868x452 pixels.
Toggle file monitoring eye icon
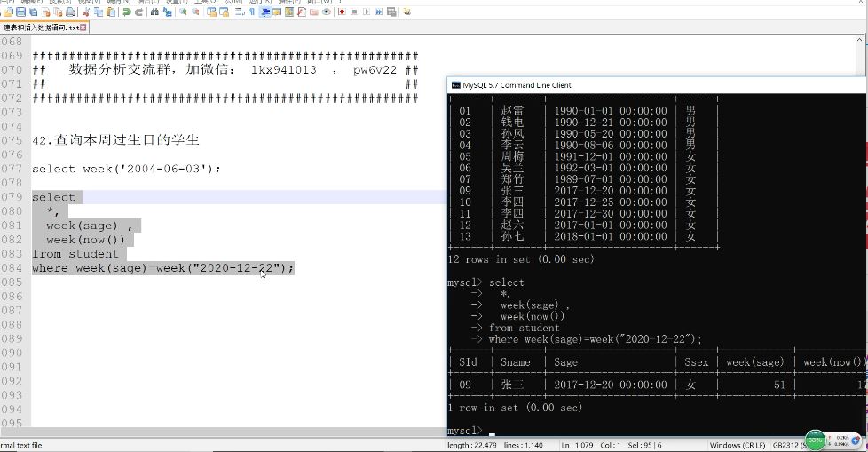tap(327, 12)
